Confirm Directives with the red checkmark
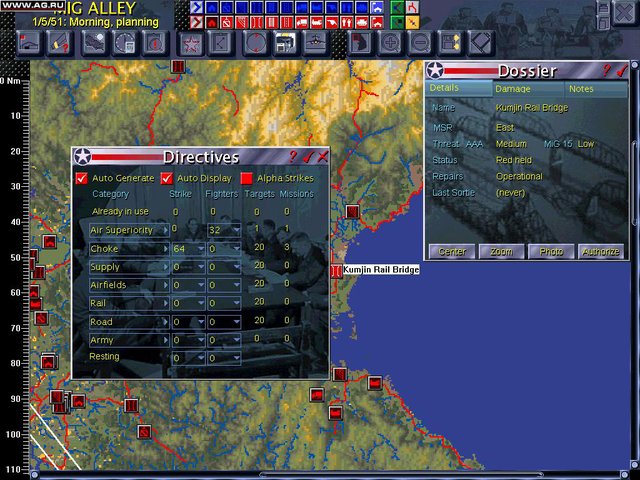640x480 pixels. click(x=308, y=157)
